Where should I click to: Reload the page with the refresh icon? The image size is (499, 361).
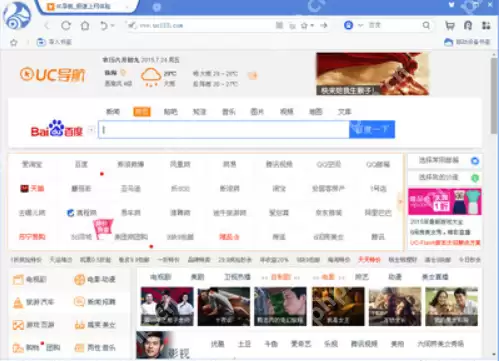(66, 25)
